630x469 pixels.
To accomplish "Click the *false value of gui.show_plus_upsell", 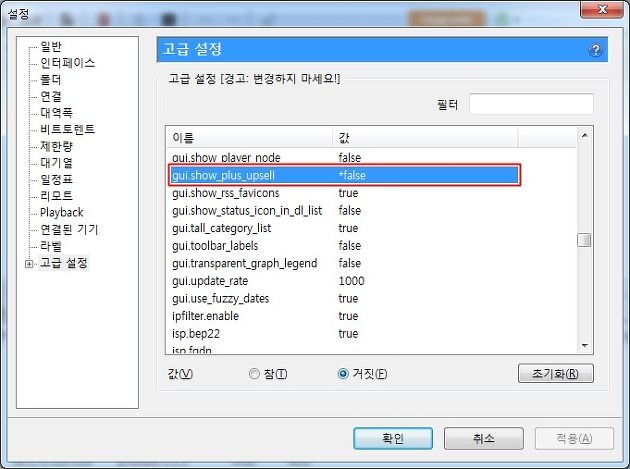I will click(x=352, y=175).
